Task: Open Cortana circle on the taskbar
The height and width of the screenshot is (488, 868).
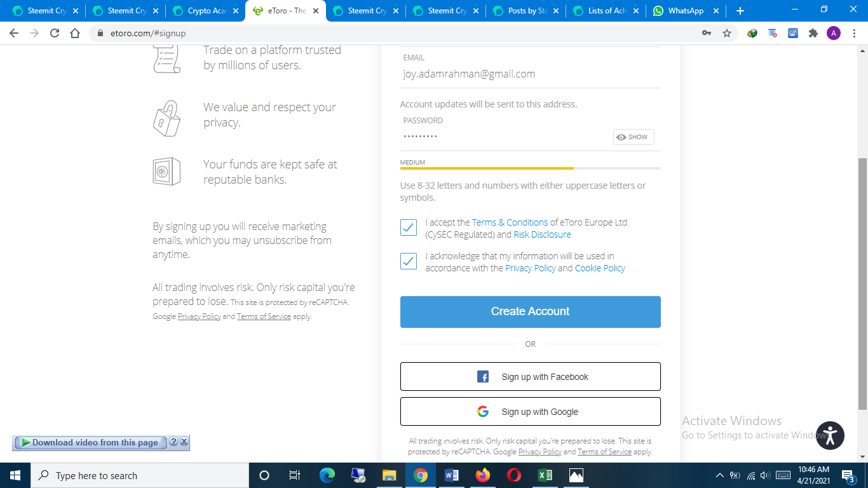Action: (x=264, y=475)
